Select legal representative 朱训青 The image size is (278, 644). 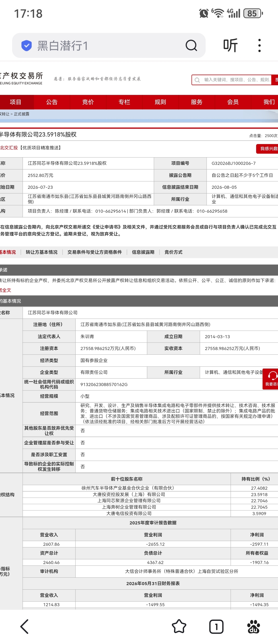(x=87, y=337)
